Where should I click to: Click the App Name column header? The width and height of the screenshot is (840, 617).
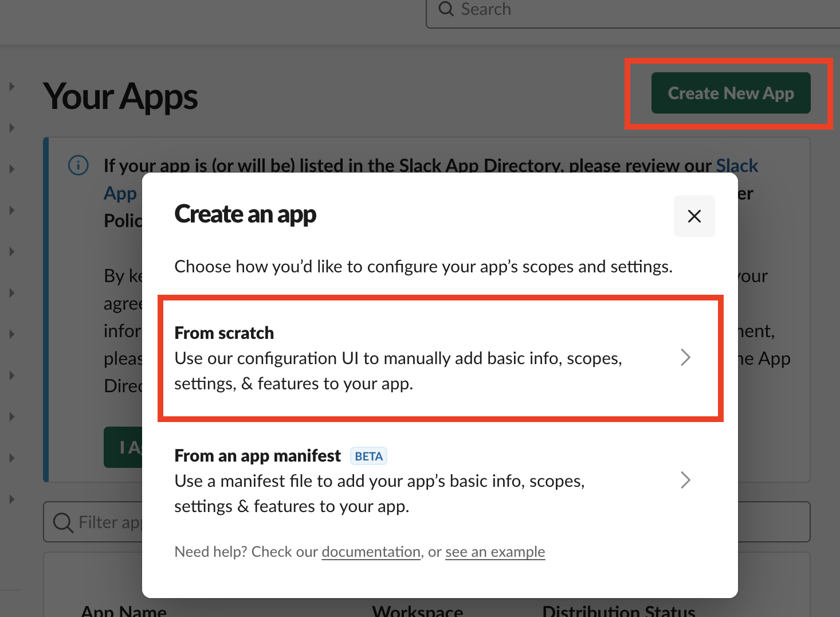(124, 611)
